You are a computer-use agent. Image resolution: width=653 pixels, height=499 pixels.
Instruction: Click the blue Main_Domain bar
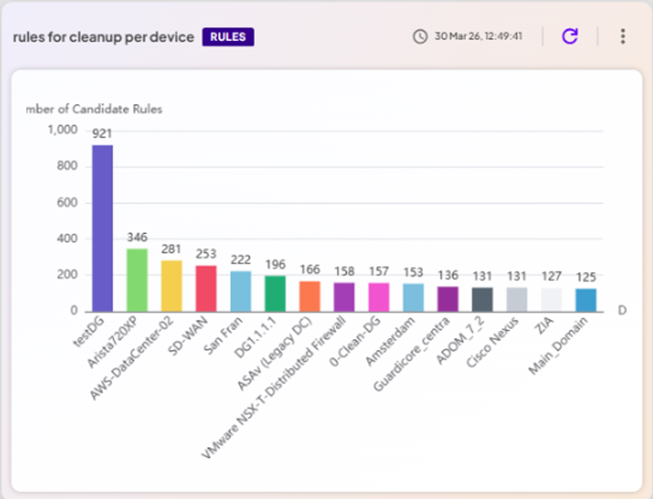pyautogui.click(x=585, y=300)
